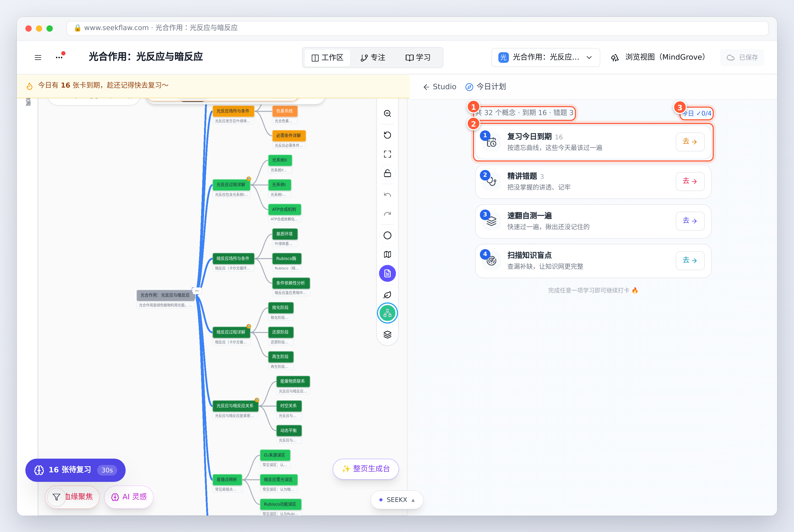Click the AI 灵感 button

(x=129, y=497)
